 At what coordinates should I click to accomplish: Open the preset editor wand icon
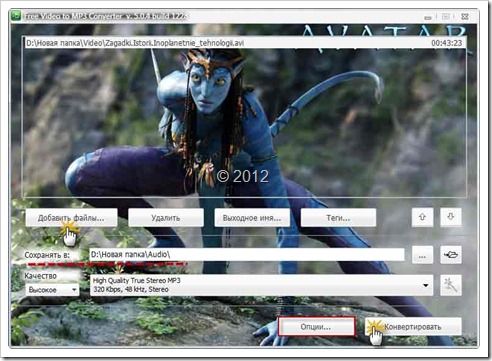click(x=451, y=285)
